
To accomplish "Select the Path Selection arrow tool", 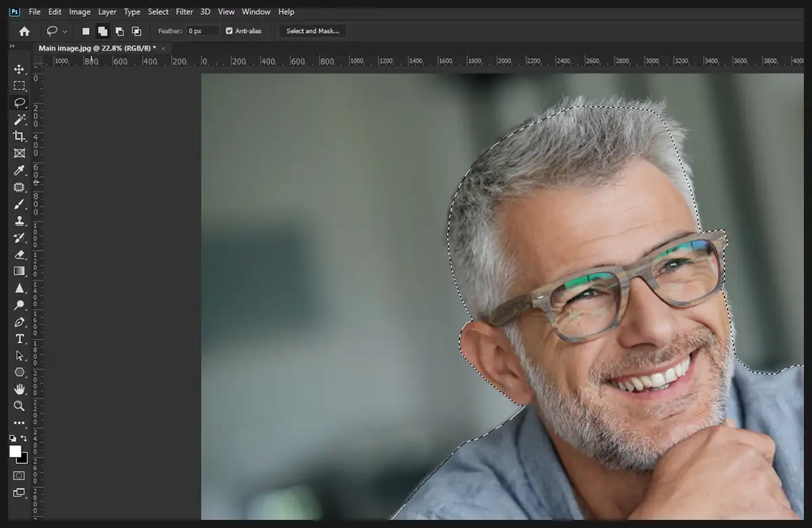I will tap(19, 355).
